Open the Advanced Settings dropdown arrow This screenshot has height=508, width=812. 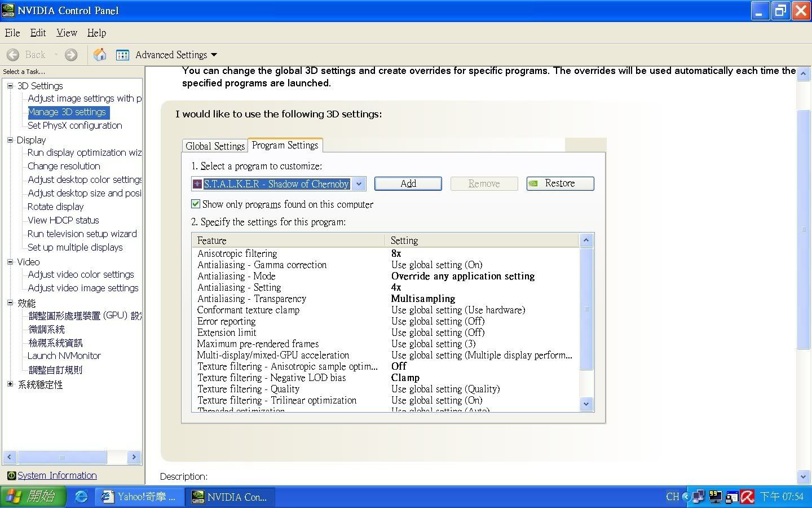pyautogui.click(x=214, y=55)
